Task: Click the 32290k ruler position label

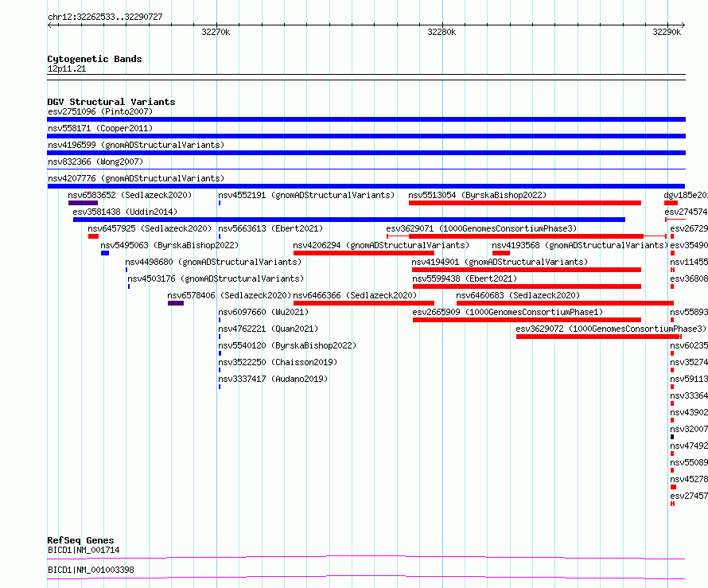Action: [x=667, y=32]
